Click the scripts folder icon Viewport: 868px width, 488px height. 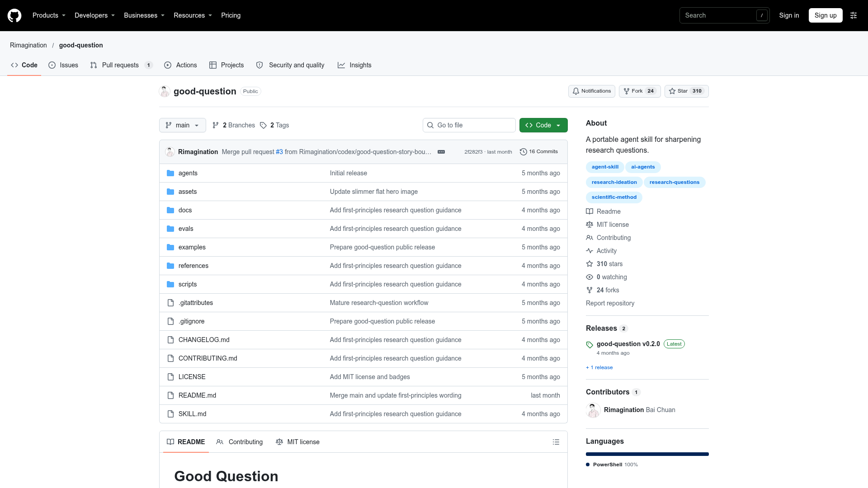(170, 284)
